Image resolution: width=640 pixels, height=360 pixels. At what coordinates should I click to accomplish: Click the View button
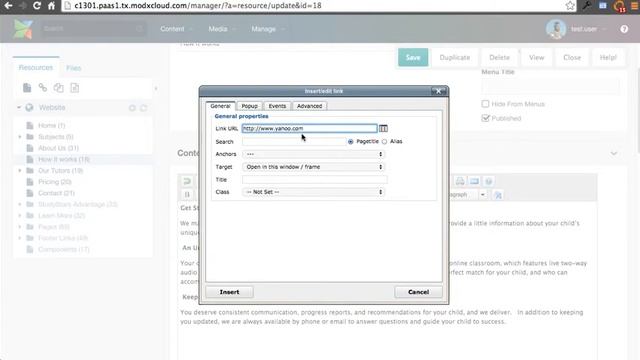(x=537, y=58)
